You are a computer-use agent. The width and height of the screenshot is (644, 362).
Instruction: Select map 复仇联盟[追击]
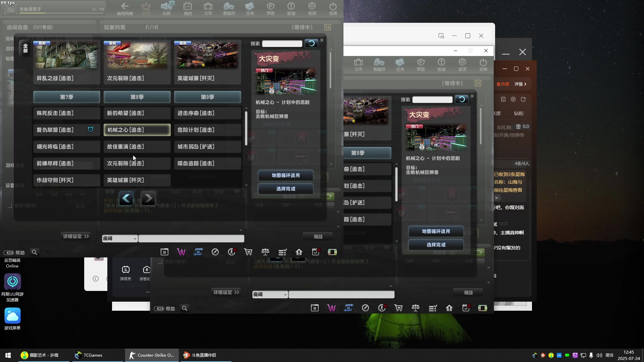pyautogui.click(x=66, y=130)
